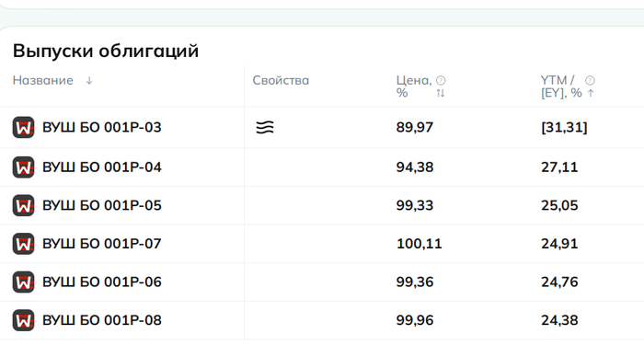Open the help icon next to YTM
Viewport: 644px width, 357px height.
[x=590, y=80]
